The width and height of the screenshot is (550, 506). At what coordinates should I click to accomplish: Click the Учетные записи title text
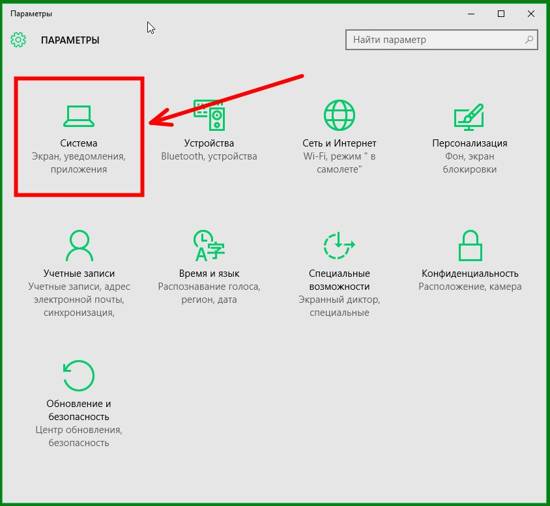pyautogui.click(x=79, y=274)
